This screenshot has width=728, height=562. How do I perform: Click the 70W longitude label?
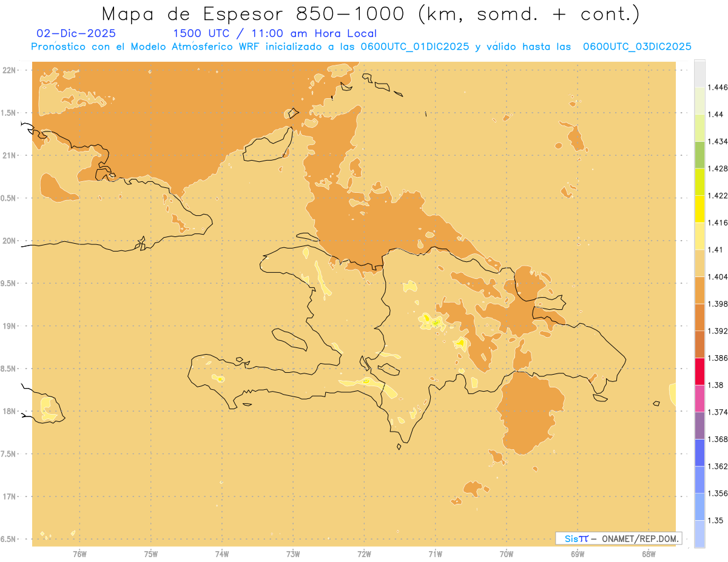[507, 554]
